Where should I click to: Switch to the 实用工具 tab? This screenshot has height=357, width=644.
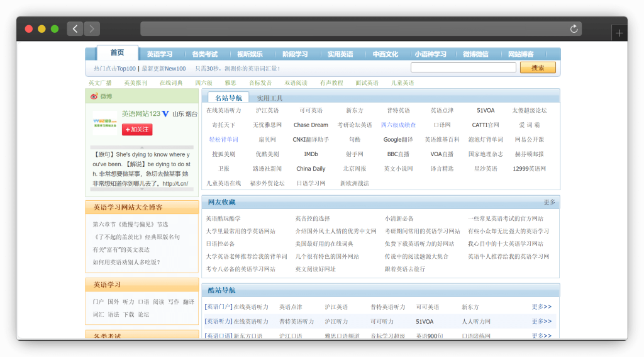(270, 98)
